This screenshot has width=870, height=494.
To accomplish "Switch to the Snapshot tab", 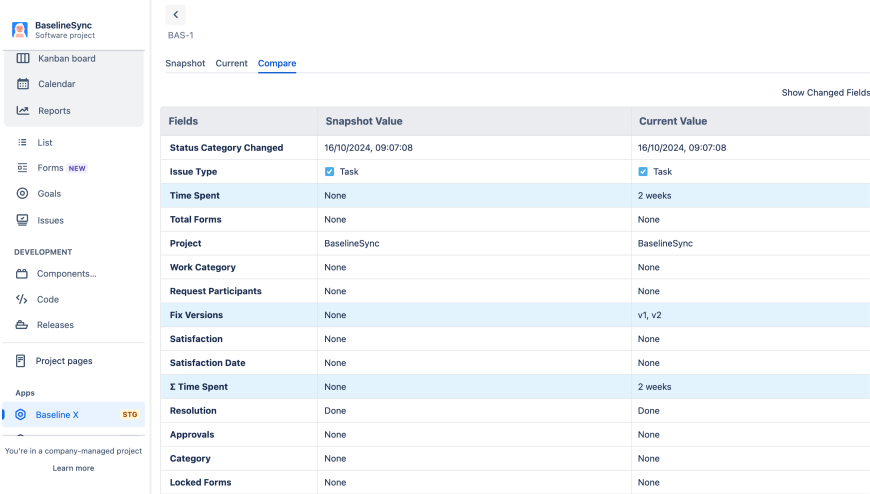I will pyautogui.click(x=185, y=63).
